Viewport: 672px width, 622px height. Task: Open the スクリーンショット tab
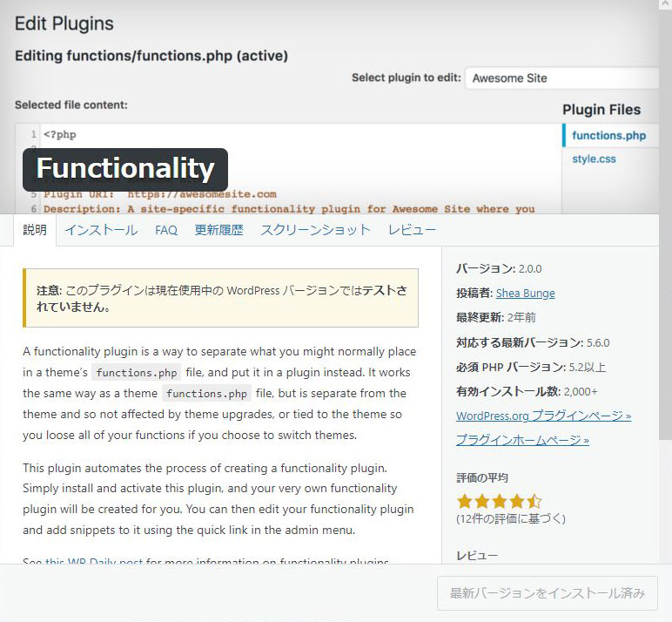[x=315, y=230]
